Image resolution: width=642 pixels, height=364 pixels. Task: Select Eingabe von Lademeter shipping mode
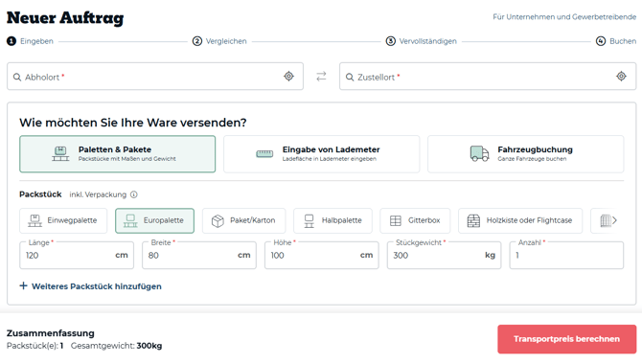click(321, 154)
